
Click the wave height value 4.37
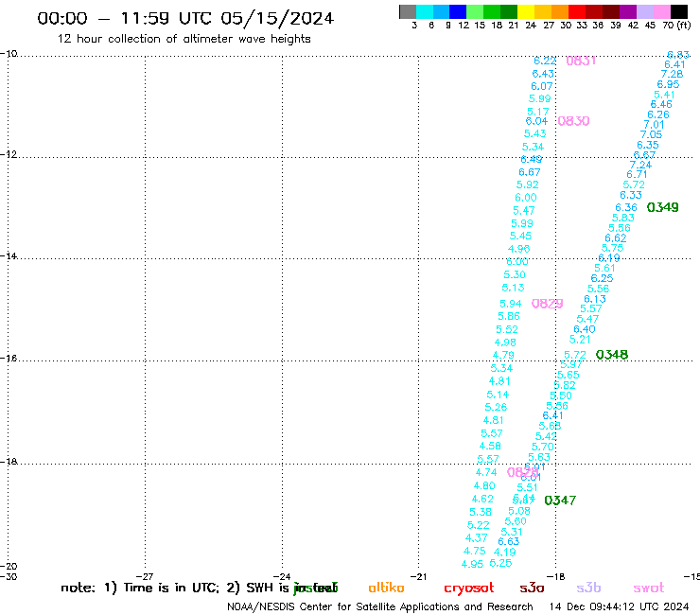(477, 538)
